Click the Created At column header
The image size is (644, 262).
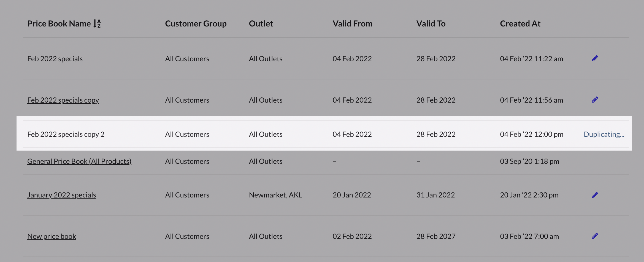tap(520, 24)
